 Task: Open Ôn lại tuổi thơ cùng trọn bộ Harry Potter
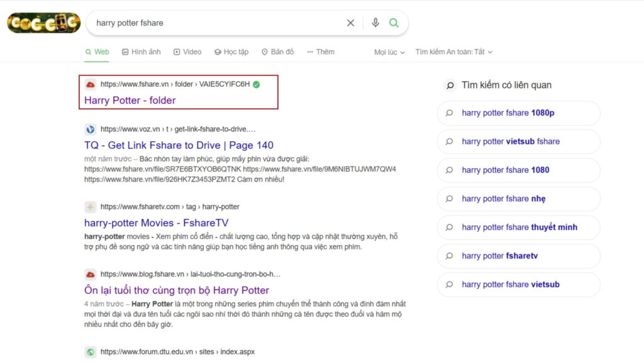[177, 290]
